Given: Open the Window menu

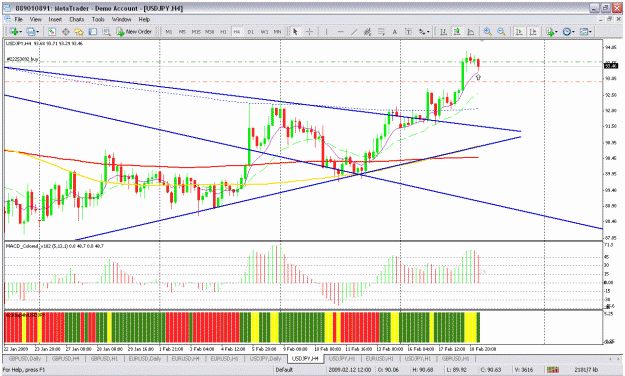Looking at the screenshot, I should click(122, 19).
